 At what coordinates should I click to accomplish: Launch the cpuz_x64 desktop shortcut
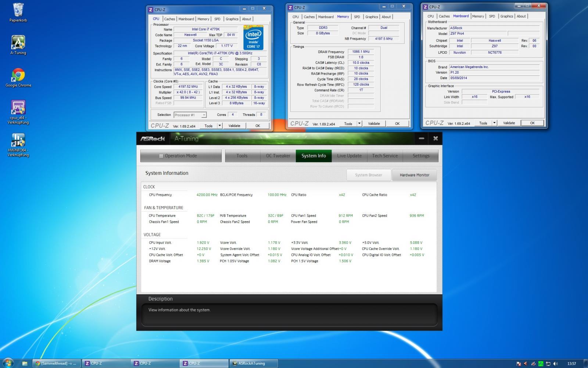pos(18,112)
